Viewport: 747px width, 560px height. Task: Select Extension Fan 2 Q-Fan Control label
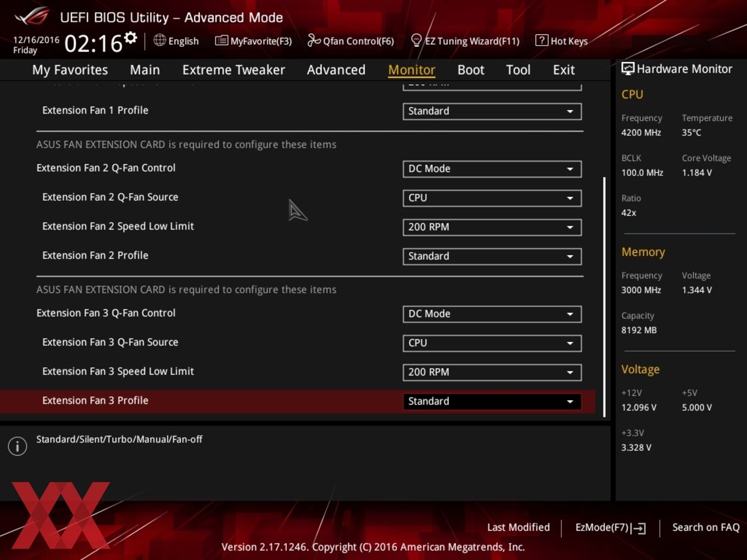tap(106, 168)
